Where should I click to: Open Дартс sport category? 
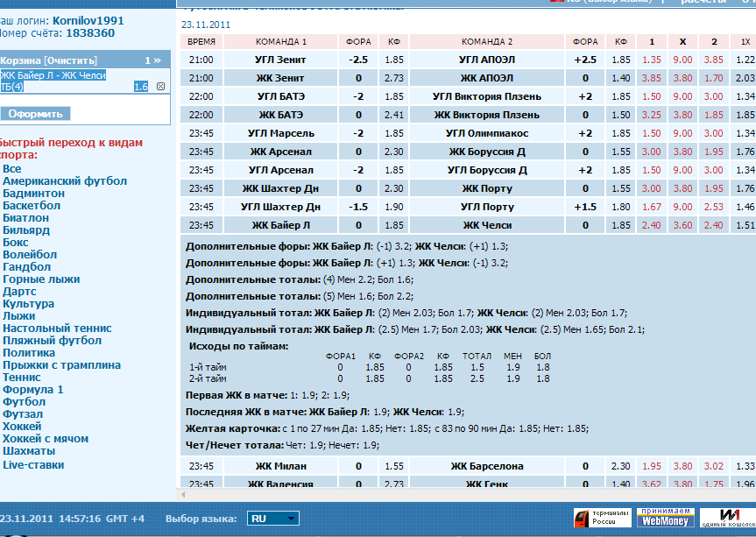tap(20, 292)
